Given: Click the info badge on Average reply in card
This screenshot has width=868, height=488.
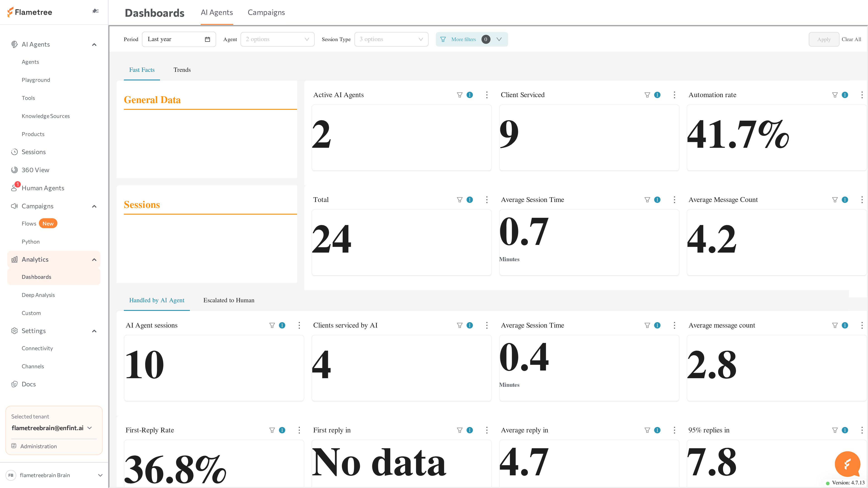Looking at the screenshot, I should [657, 430].
